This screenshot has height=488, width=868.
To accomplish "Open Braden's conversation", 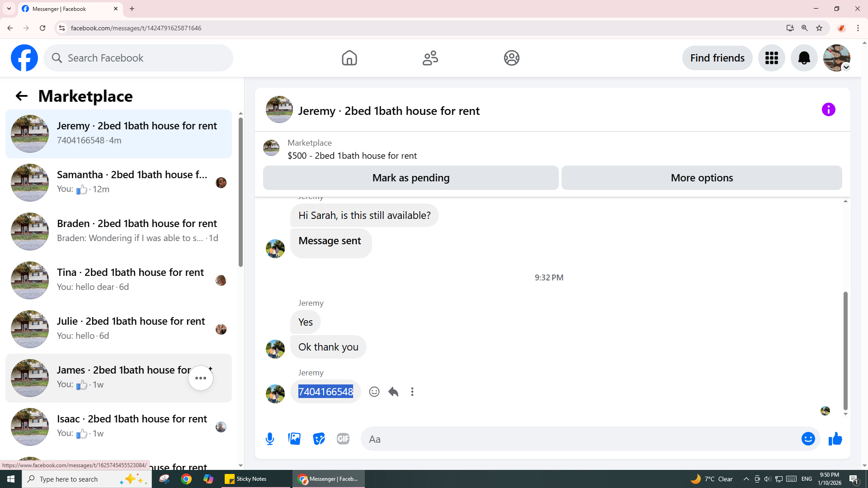I will [118, 232].
